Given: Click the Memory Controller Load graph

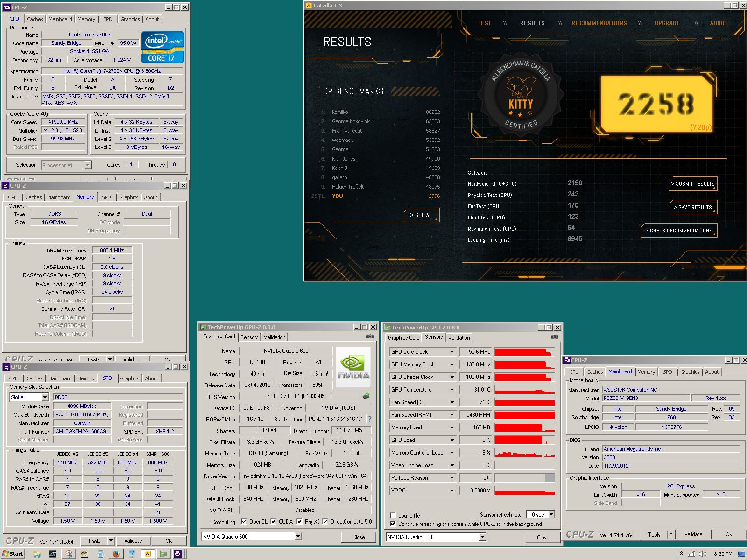Looking at the screenshot, I should pos(524,453).
